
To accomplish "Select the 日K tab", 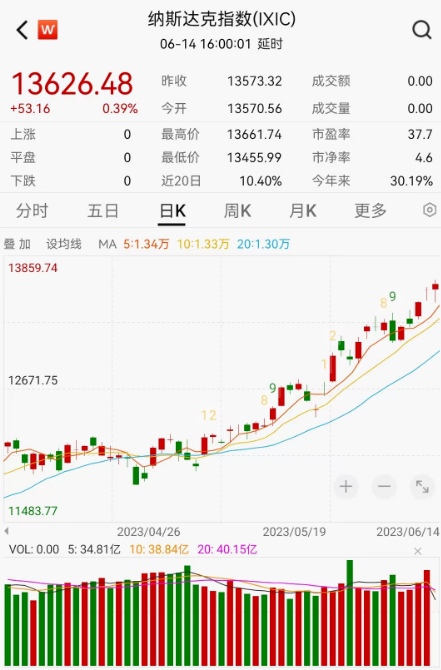I will pos(172,211).
